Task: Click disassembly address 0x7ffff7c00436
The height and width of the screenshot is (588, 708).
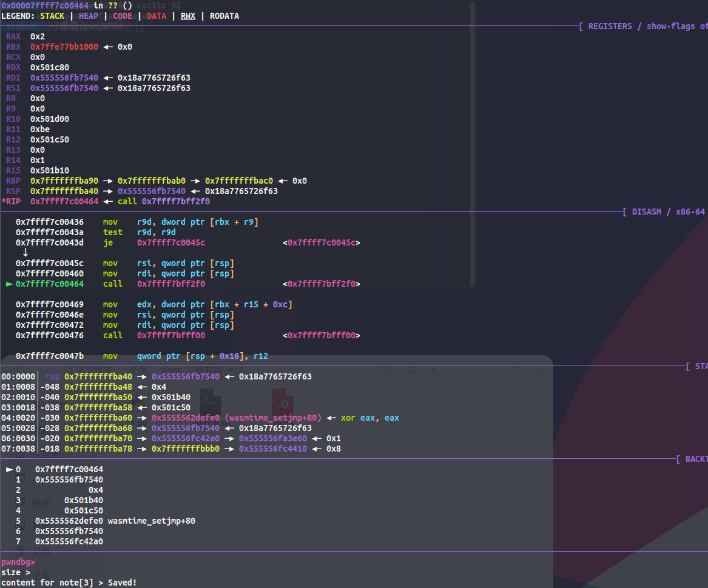Action: click(x=50, y=222)
